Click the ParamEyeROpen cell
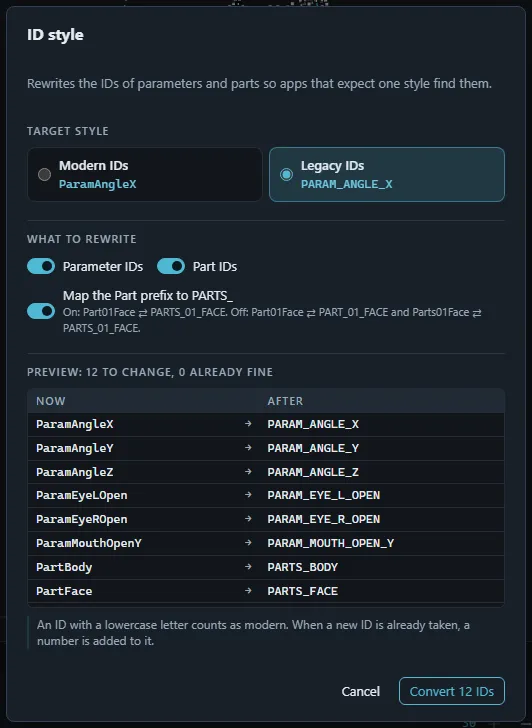 pos(82,519)
